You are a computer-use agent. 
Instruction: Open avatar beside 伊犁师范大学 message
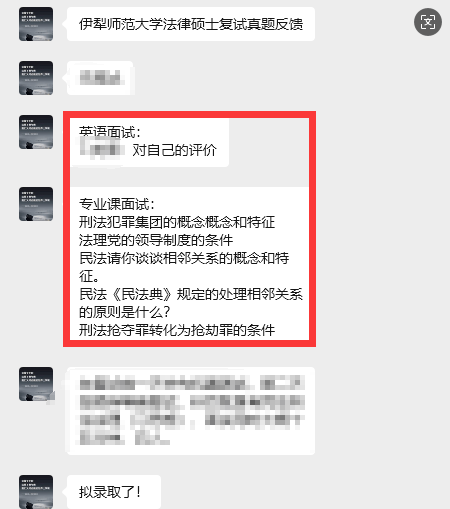click(36, 24)
